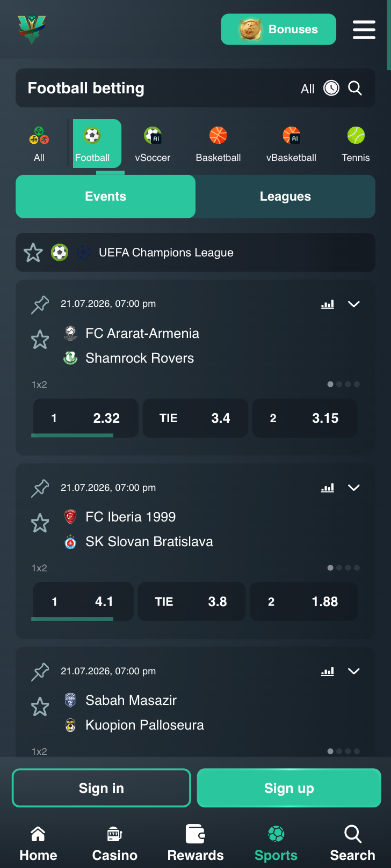Click the Sign up button
The height and width of the screenshot is (868, 391).
pos(289,788)
